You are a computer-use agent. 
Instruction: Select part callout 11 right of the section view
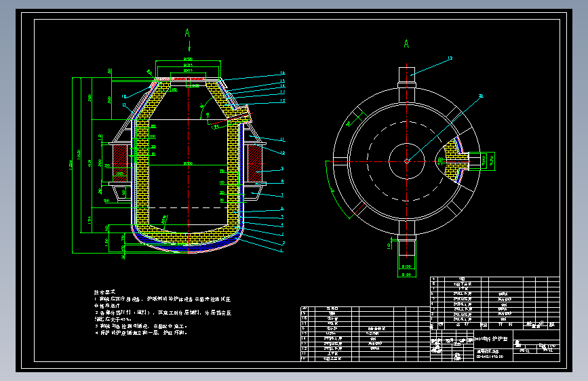click(x=283, y=140)
